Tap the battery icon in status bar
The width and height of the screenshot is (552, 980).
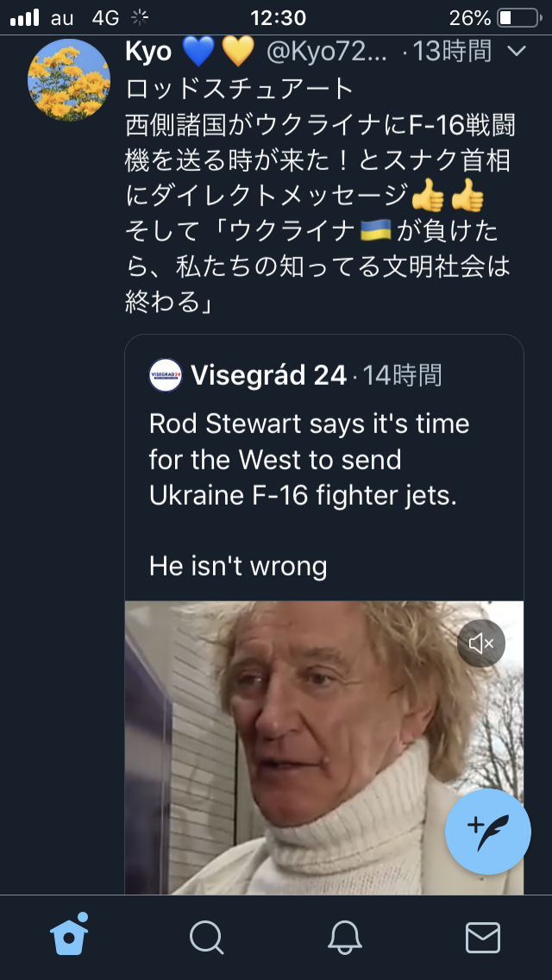[x=517, y=17]
